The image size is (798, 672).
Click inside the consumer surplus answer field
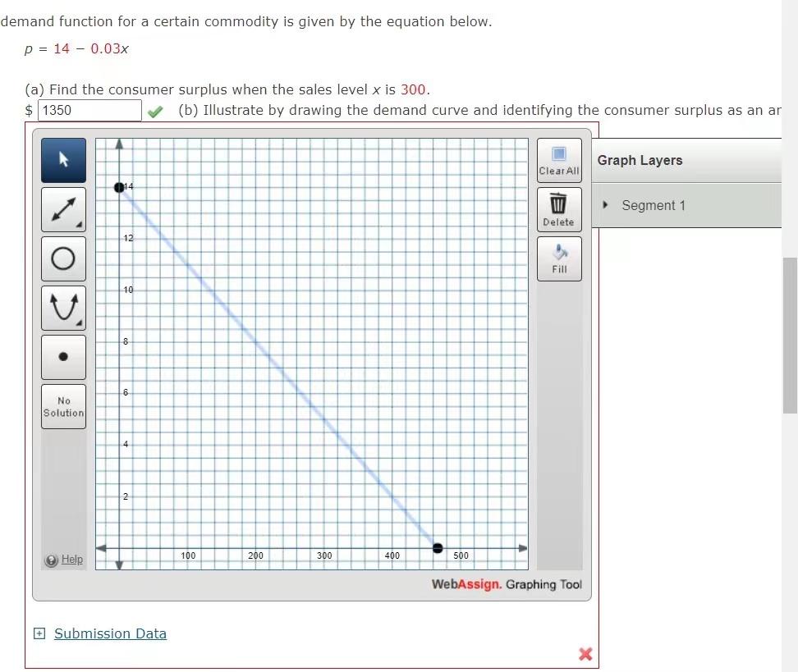[89, 110]
